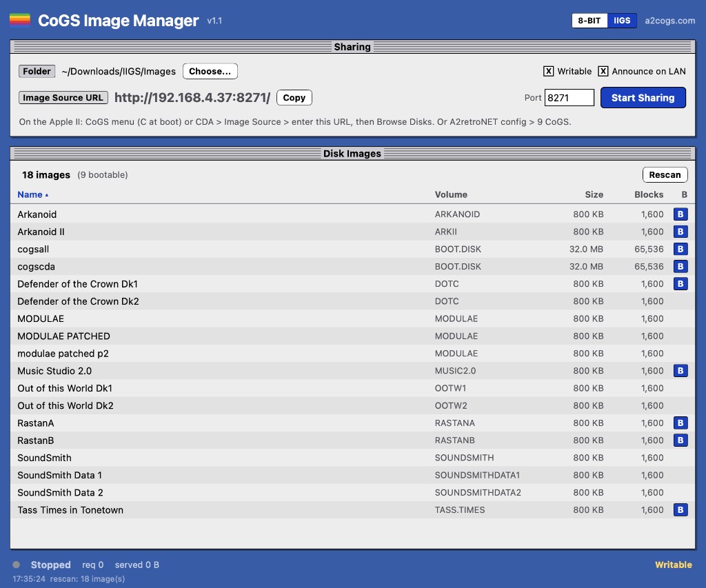Click the bootable B badge for RastanB

[680, 440]
